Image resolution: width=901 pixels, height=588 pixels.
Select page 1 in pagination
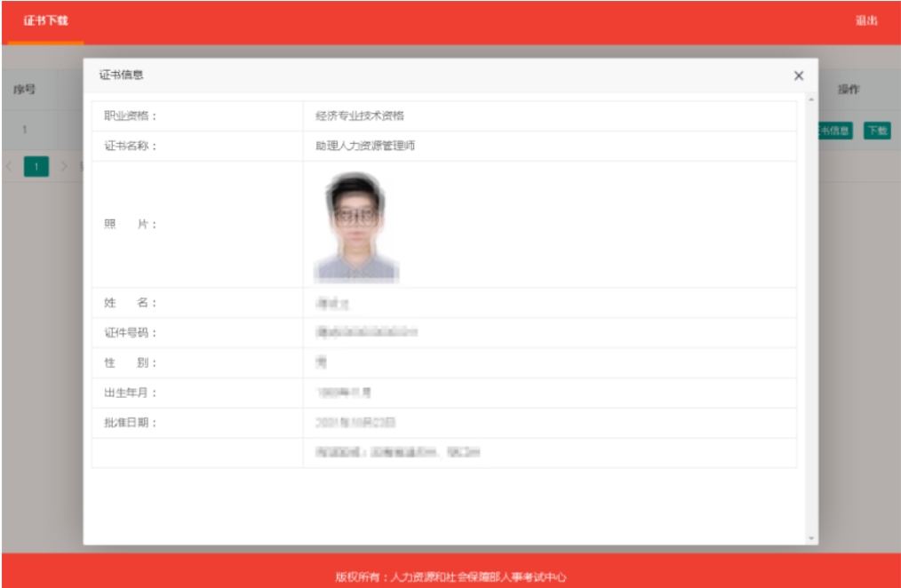pos(36,166)
